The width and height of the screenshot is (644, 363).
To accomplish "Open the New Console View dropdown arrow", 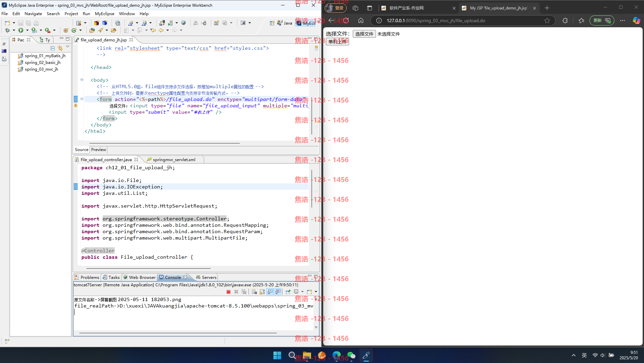I will [316, 292].
